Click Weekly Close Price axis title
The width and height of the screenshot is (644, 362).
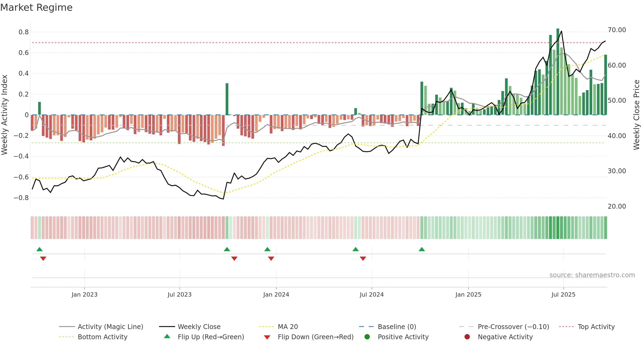point(636,115)
